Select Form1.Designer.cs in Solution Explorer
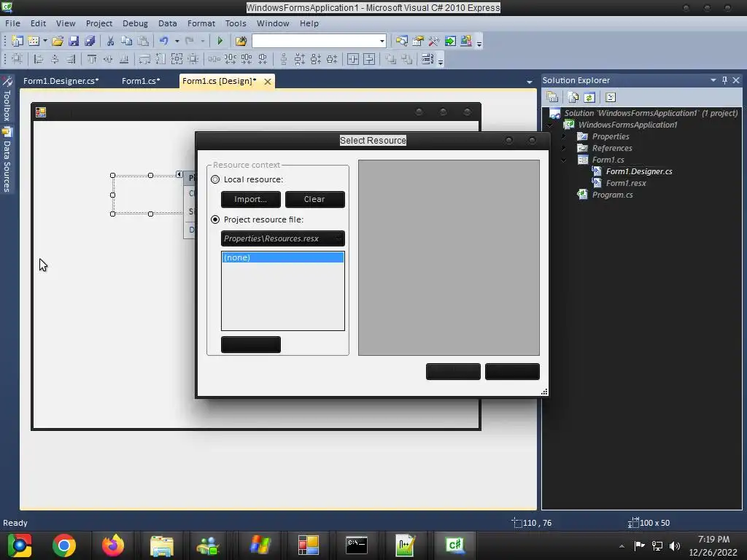The image size is (747, 560). pos(639,171)
